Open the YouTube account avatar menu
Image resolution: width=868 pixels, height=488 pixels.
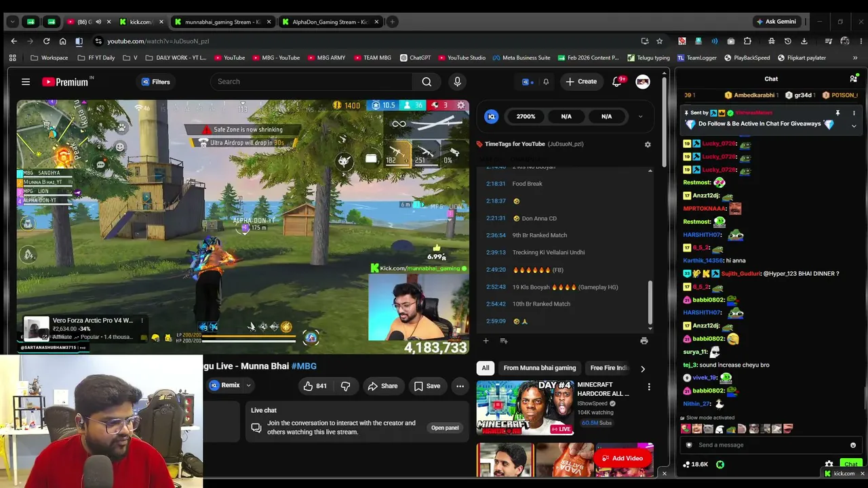pos(643,82)
